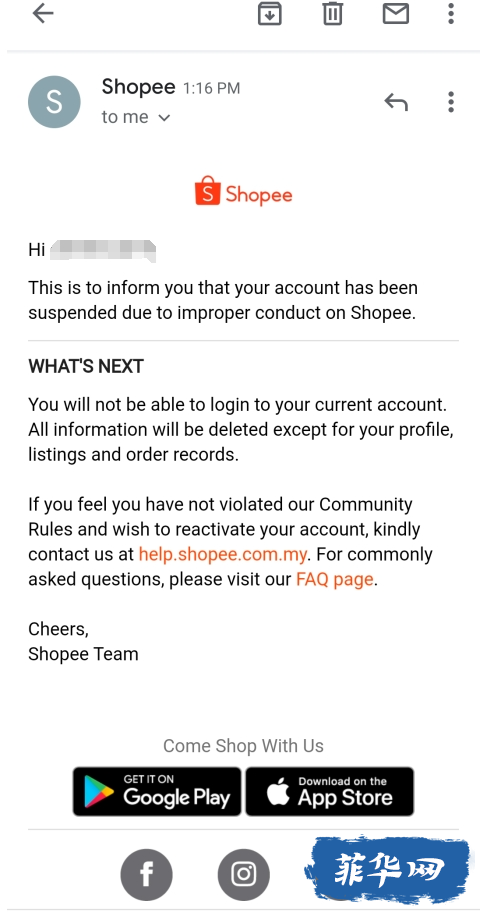
Task: Tap the gray S sender avatar
Action: point(54,102)
